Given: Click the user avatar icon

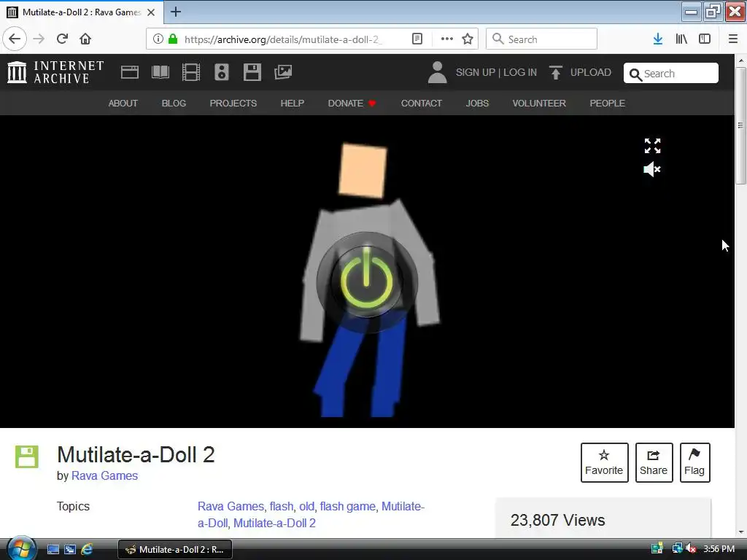Looking at the screenshot, I should (x=438, y=72).
